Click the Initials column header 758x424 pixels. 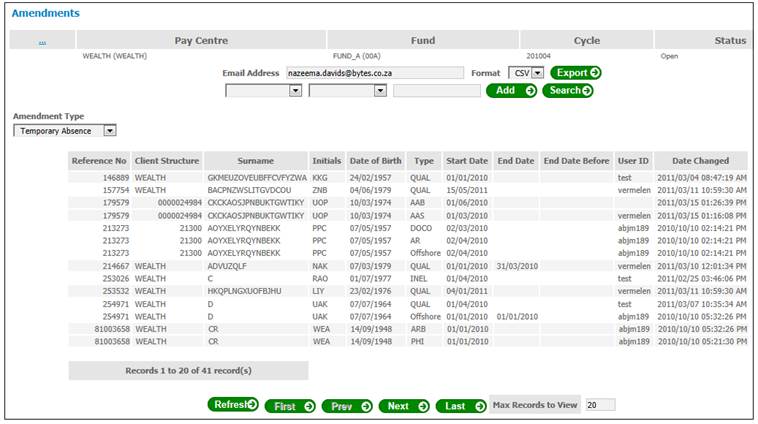click(327, 161)
